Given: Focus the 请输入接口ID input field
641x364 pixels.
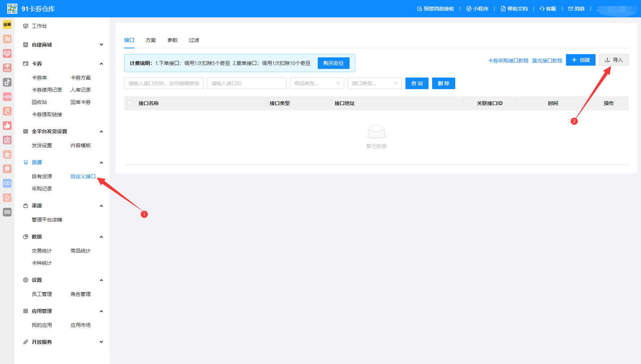Looking at the screenshot, I should click(247, 83).
